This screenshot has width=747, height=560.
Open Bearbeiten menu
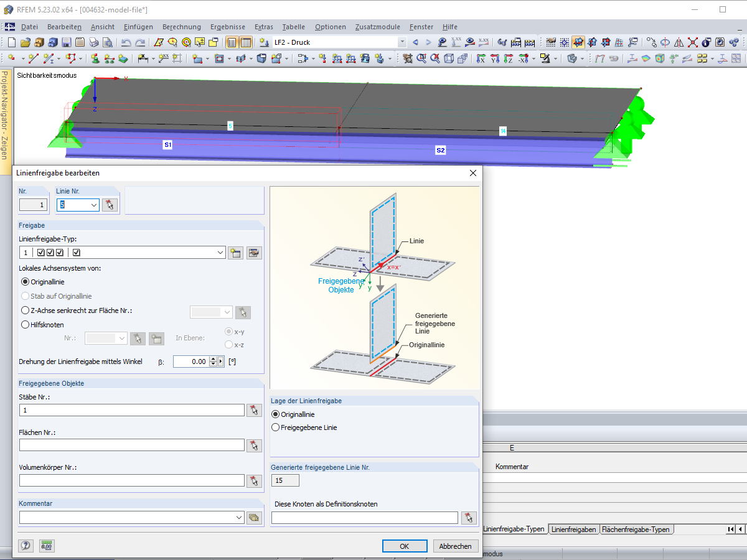point(64,27)
